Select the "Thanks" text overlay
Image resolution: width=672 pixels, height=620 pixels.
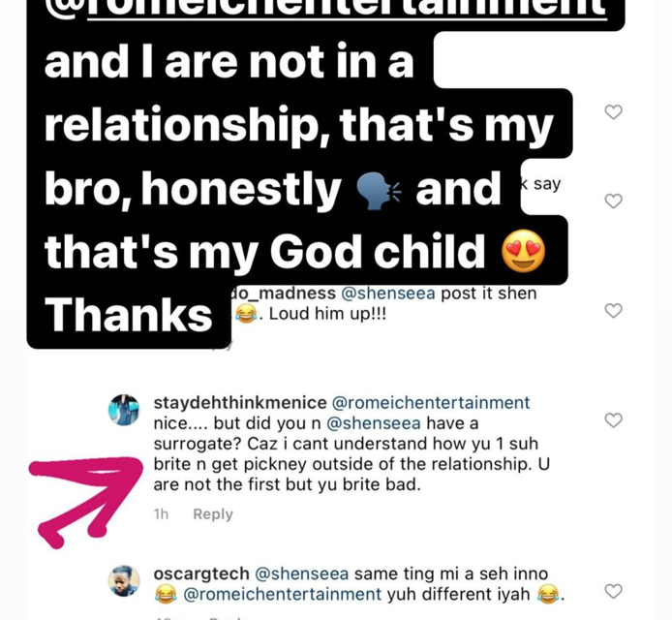coord(128,315)
